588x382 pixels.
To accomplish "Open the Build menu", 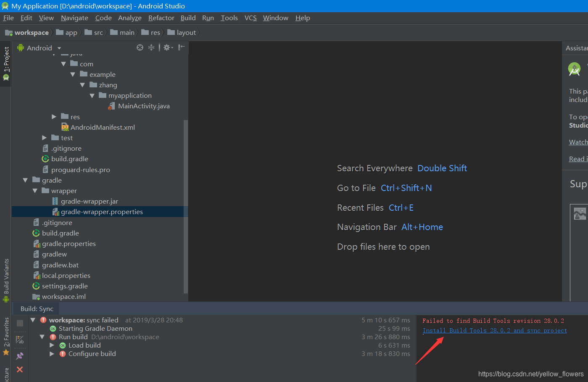I will point(188,18).
